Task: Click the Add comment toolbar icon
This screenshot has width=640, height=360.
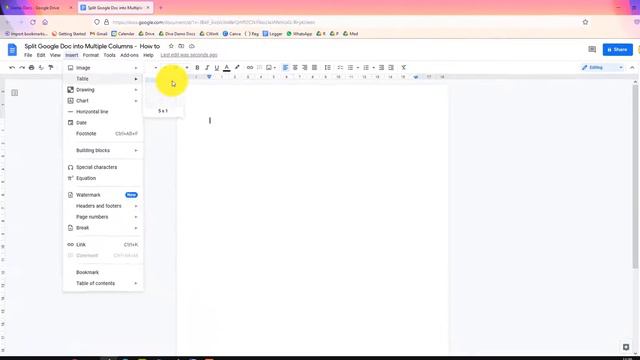Action: (260, 67)
